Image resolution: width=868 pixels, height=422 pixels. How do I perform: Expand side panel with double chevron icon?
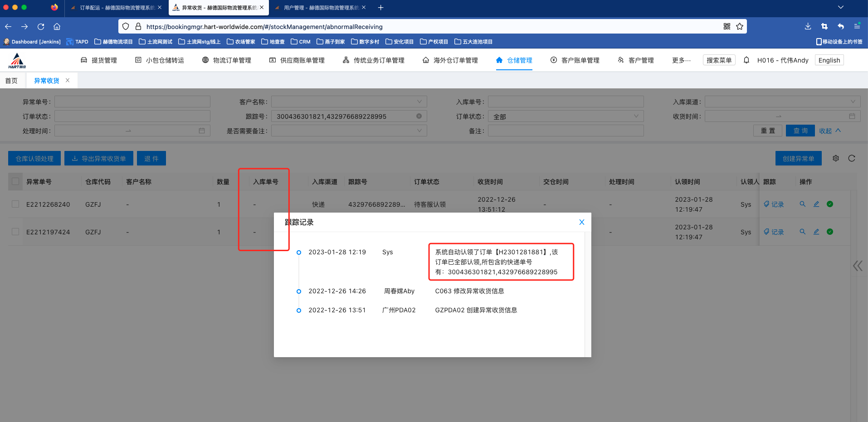pos(857,266)
